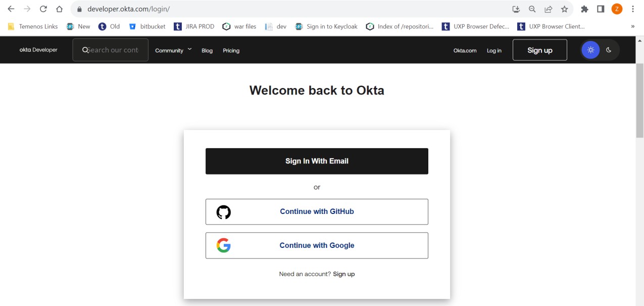This screenshot has width=644, height=306.
Task: Click the GitHub logo icon
Action: (223, 212)
